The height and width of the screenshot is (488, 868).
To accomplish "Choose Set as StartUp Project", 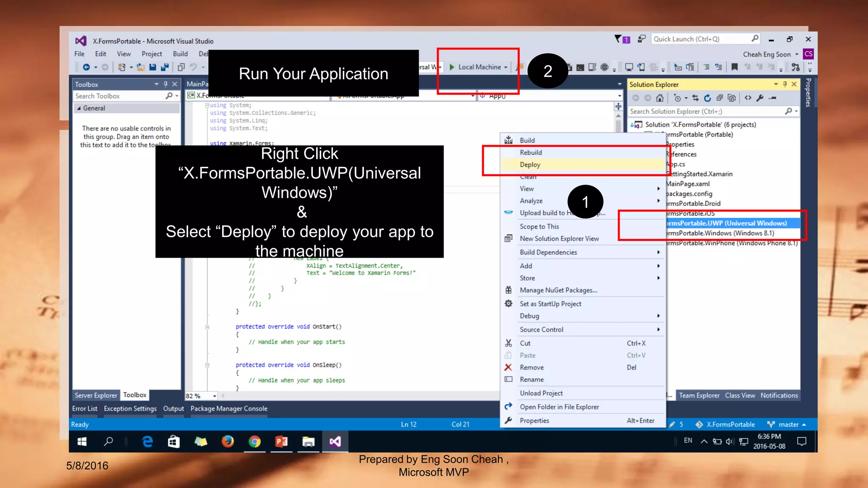I will (x=583, y=304).
